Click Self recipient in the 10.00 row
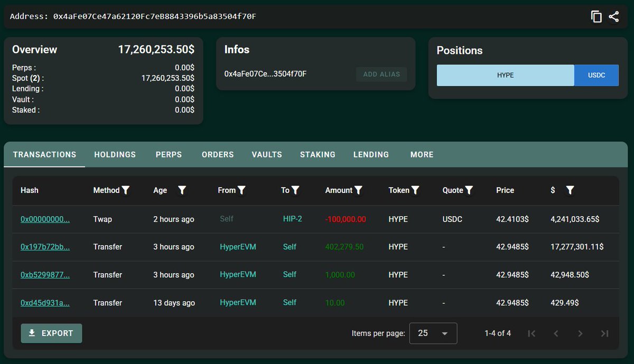Viewport: 634px width, 364px height. (x=290, y=302)
